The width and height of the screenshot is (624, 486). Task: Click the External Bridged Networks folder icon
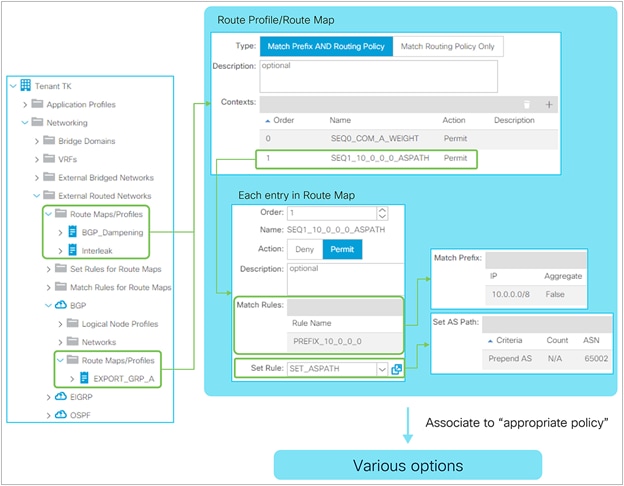click(x=49, y=177)
